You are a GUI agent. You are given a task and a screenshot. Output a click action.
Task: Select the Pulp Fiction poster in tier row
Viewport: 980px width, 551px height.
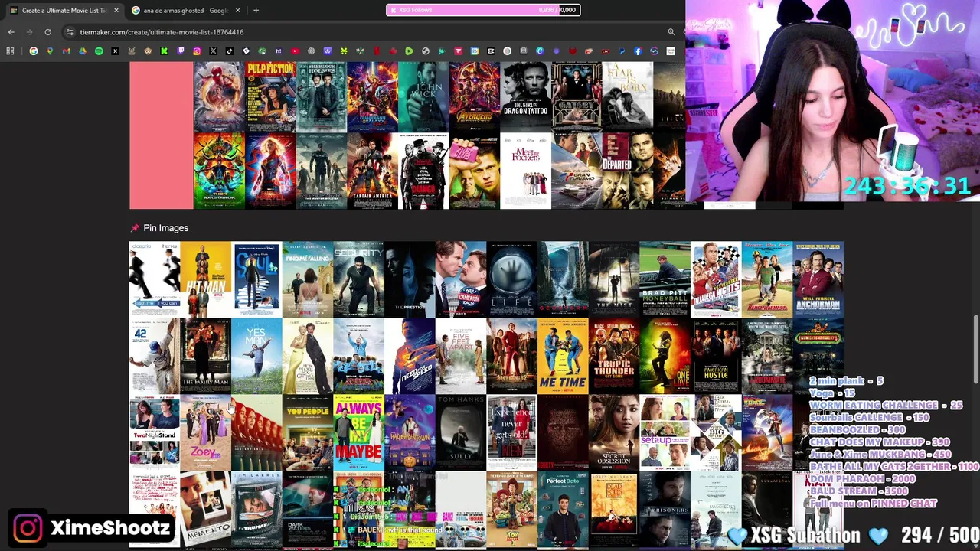[x=270, y=97]
